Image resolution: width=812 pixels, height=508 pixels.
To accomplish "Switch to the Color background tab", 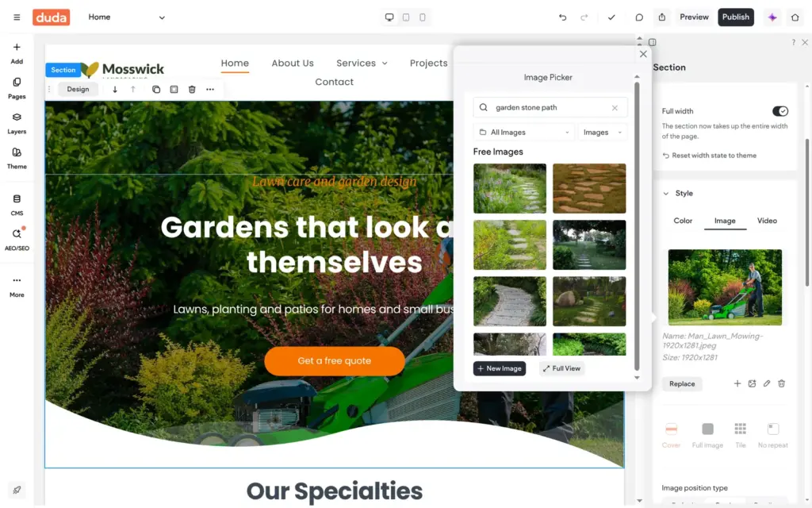I will [683, 221].
